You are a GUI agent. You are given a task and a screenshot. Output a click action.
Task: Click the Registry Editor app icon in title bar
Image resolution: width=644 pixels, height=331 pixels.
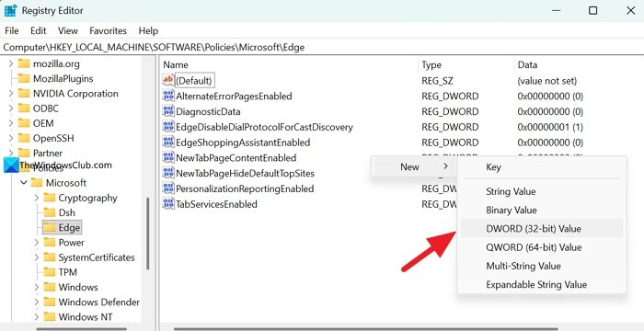click(x=10, y=10)
